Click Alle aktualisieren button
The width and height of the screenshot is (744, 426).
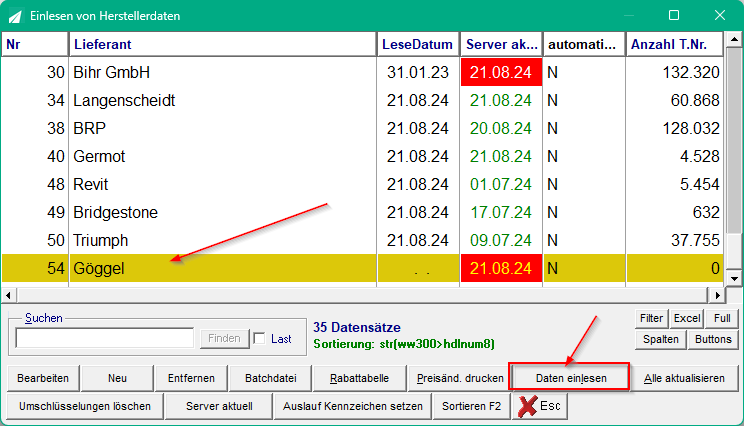click(684, 378)
